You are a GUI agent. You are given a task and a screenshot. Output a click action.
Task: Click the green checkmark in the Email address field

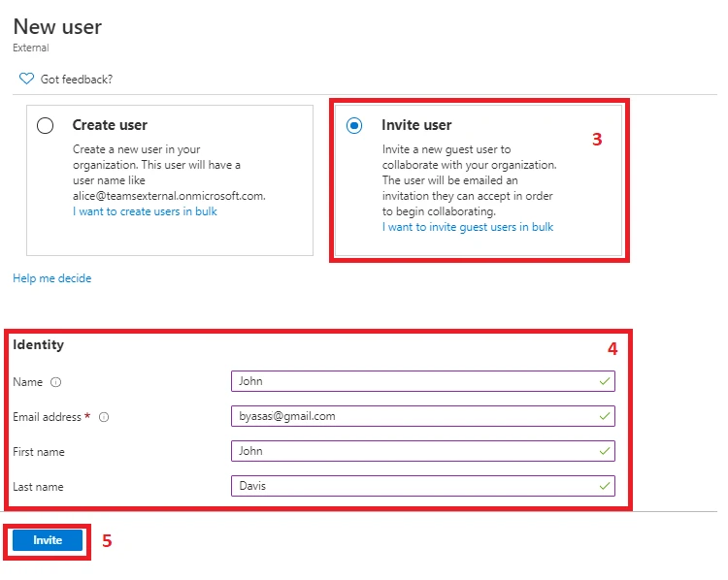(x=605, y=416)
